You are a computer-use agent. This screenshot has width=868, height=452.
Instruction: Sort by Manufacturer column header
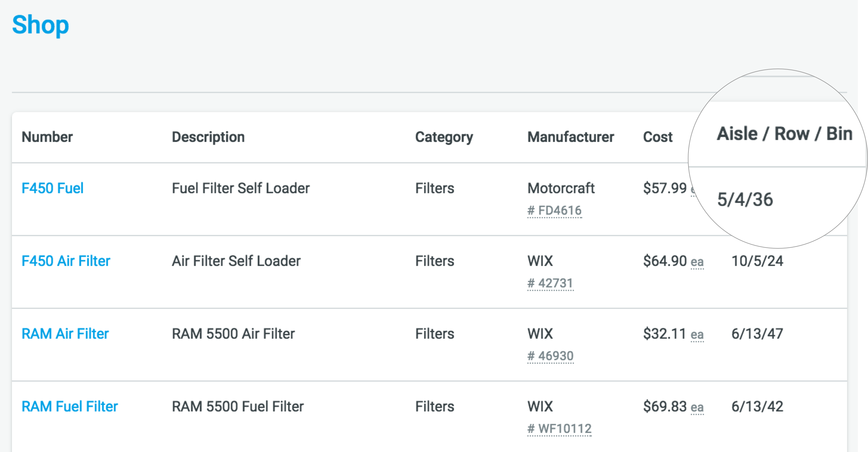[571, 137]
